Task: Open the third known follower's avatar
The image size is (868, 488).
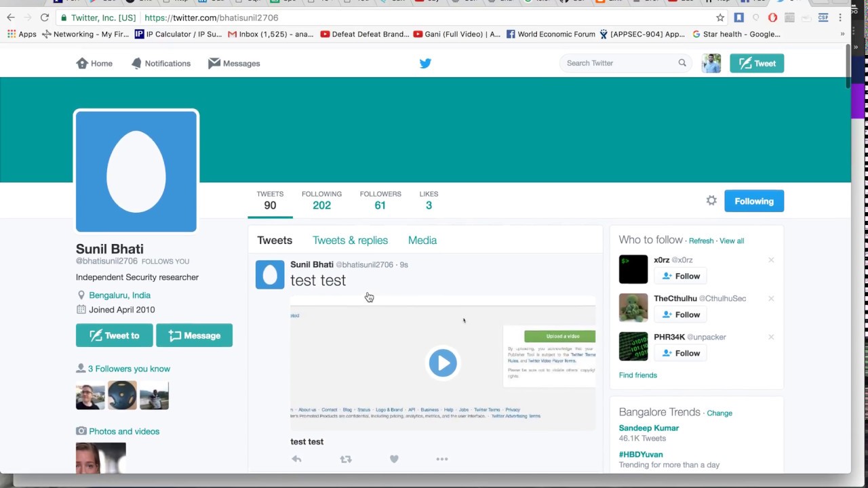Action: [154, 395]
